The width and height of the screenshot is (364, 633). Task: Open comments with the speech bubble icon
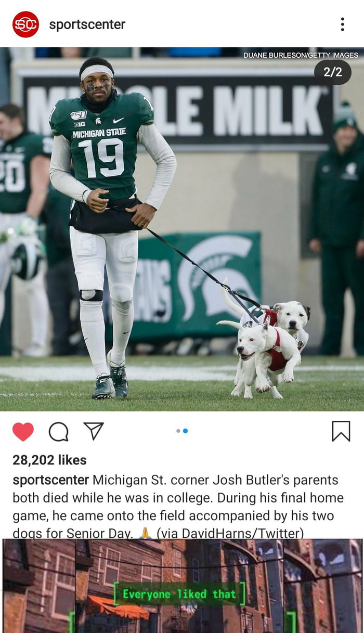(58, 432)
